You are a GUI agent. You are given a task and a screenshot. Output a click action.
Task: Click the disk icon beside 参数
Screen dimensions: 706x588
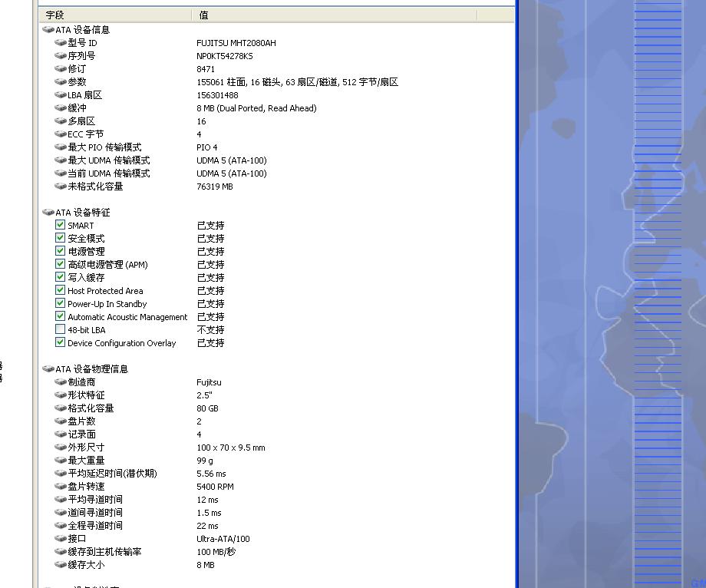tap(61, 82)
